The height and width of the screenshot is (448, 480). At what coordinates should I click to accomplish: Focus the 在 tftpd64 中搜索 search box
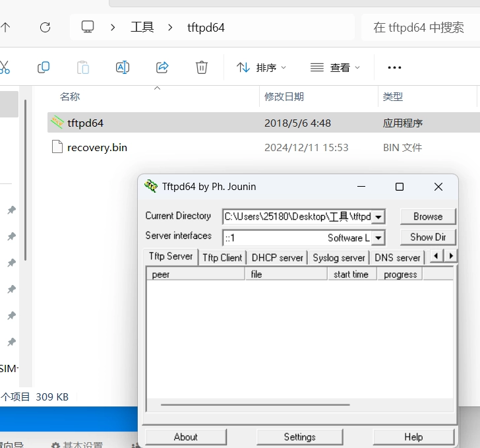click(420, 28)
